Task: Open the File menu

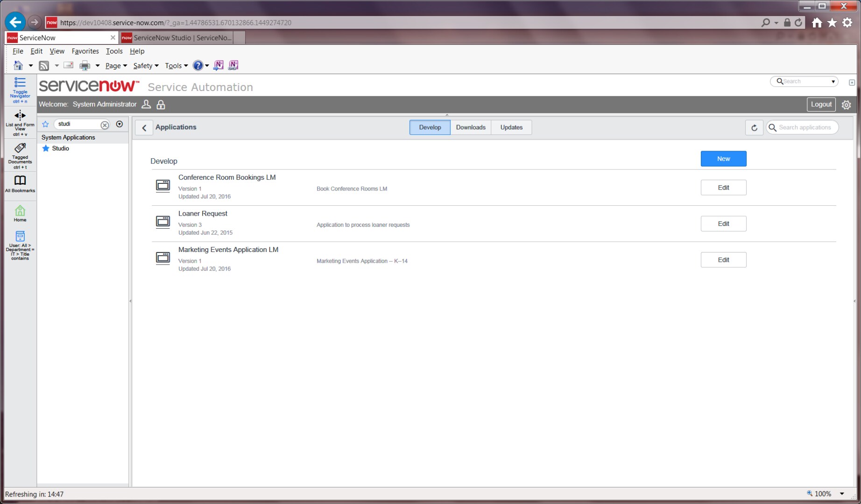Action: tap(18, 51)
